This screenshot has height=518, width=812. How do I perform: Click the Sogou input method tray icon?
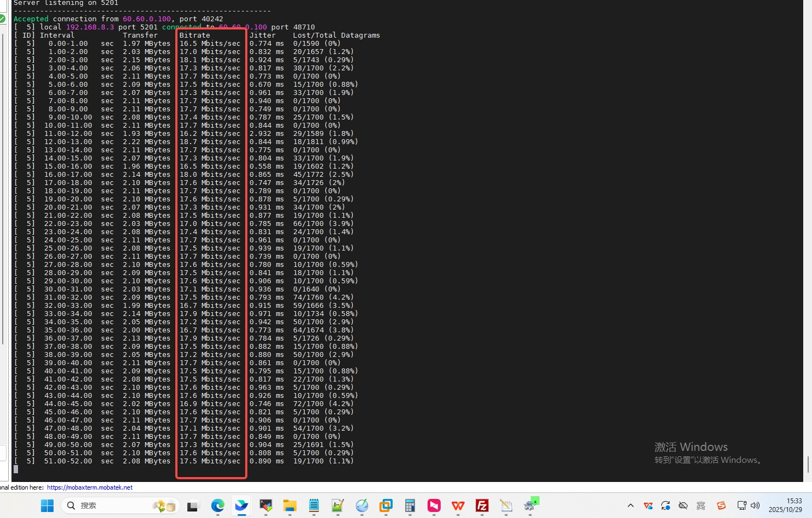(x=721, y=506)
